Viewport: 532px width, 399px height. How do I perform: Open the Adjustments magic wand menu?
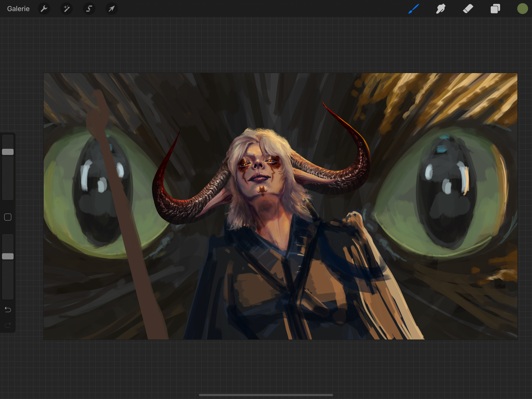(67, 9)
